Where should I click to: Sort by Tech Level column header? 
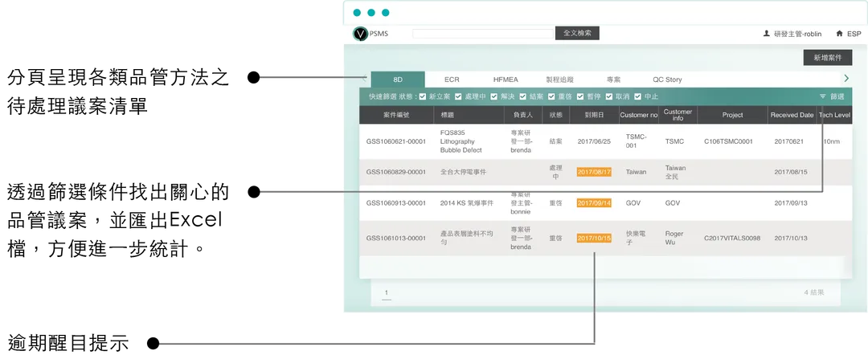[x=834, y=115]
